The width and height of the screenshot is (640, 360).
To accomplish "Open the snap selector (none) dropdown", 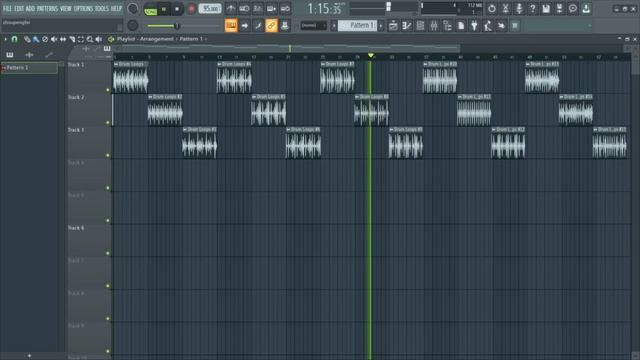I will [x=313, y=26].
